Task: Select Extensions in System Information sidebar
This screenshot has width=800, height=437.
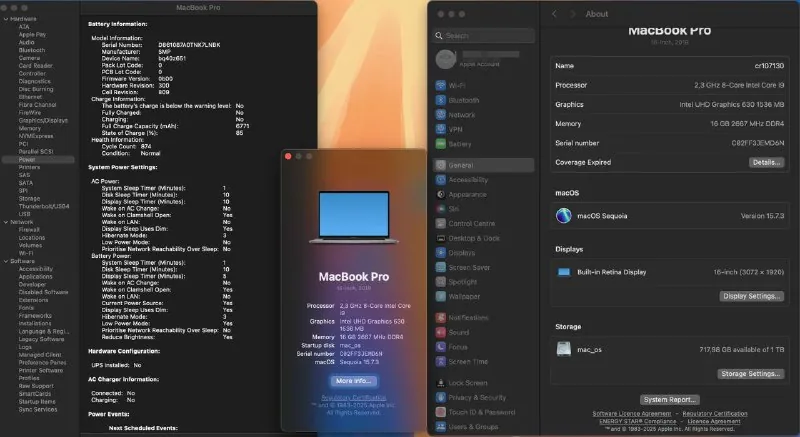Action: pos(33,300)
